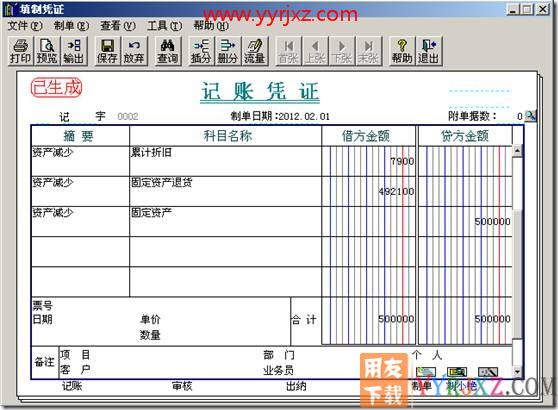Click the voucher number field 0002
The height and width of the screenshot is (410, 558).
point(128,116)
